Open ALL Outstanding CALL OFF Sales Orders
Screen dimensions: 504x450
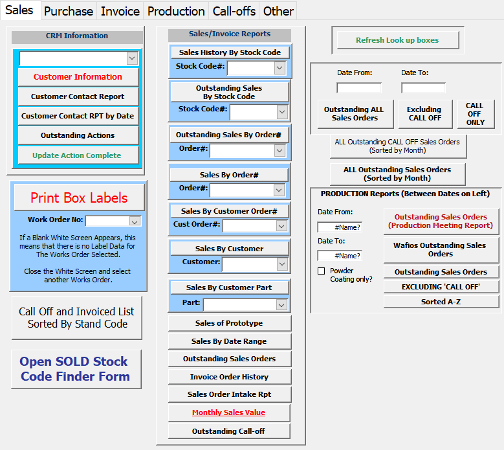click(398, 146)
